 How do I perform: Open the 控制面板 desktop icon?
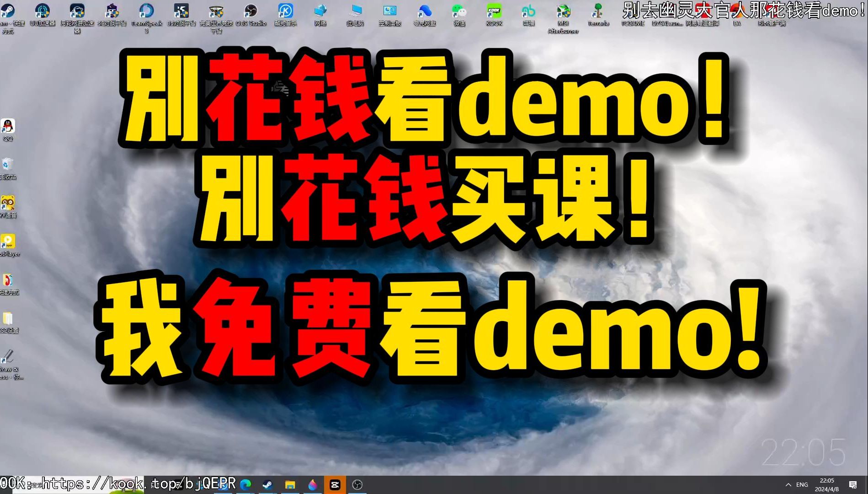(390, 14)
